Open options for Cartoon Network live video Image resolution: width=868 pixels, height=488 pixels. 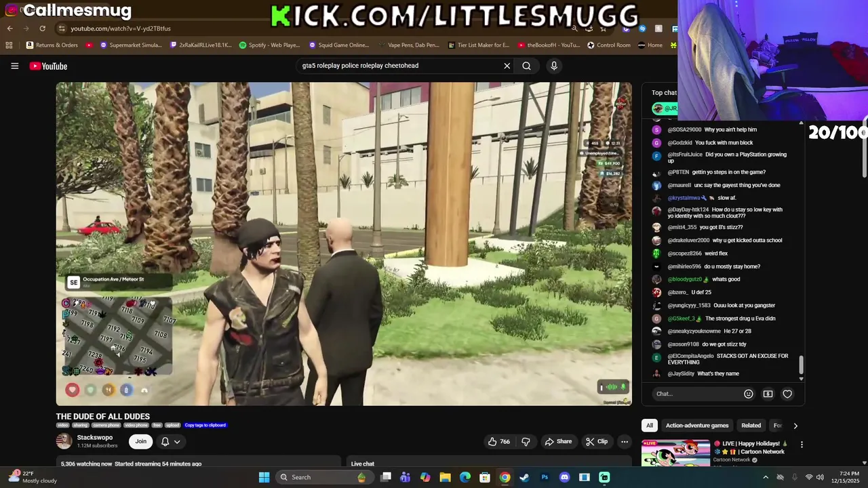pyautogui.click(x=802, y=445)
